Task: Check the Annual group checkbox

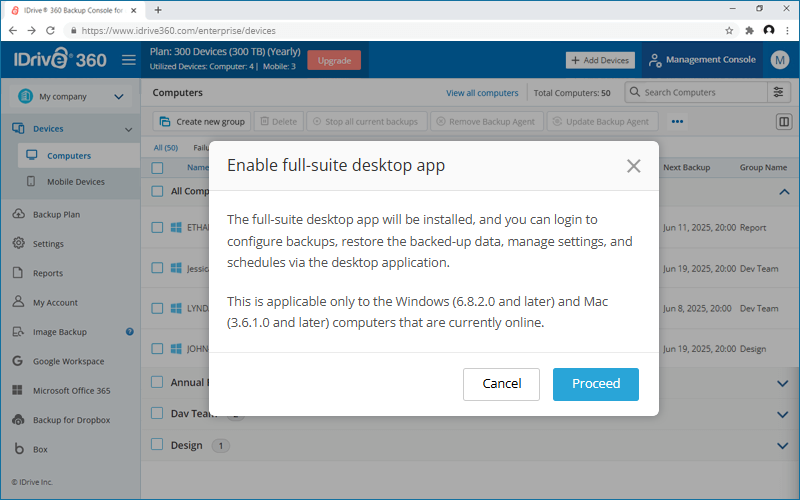Action: click(157, 382)
